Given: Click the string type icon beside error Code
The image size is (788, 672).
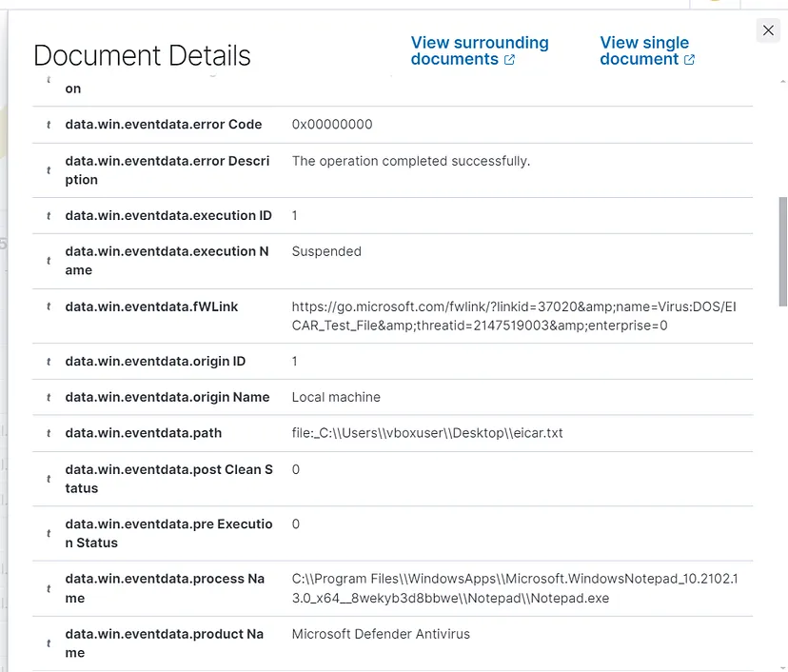Looking at the screenshot, I should [48, 124].
